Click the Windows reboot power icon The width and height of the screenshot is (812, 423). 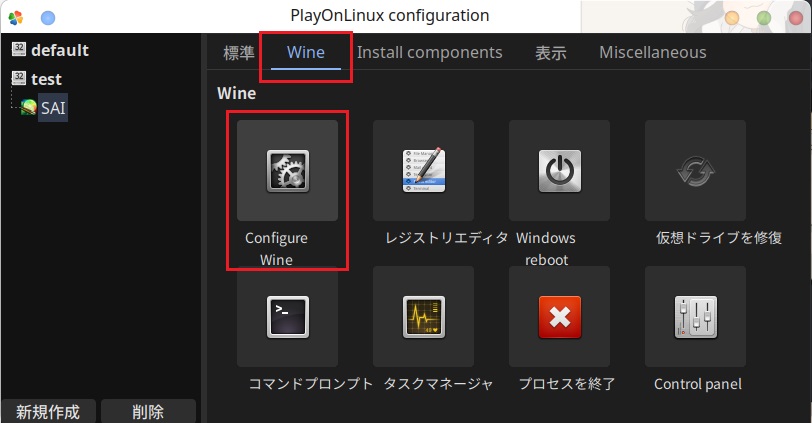[x=559, y=170]
